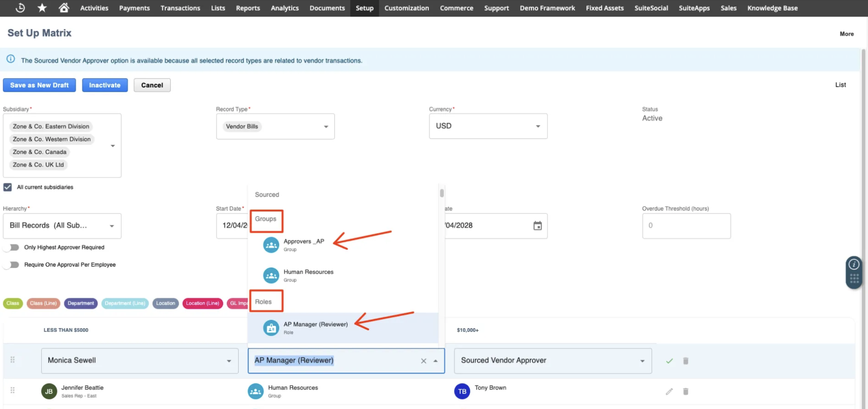Go to the Home icon
This screenshot has width=868, height=409.
[64, 8]
